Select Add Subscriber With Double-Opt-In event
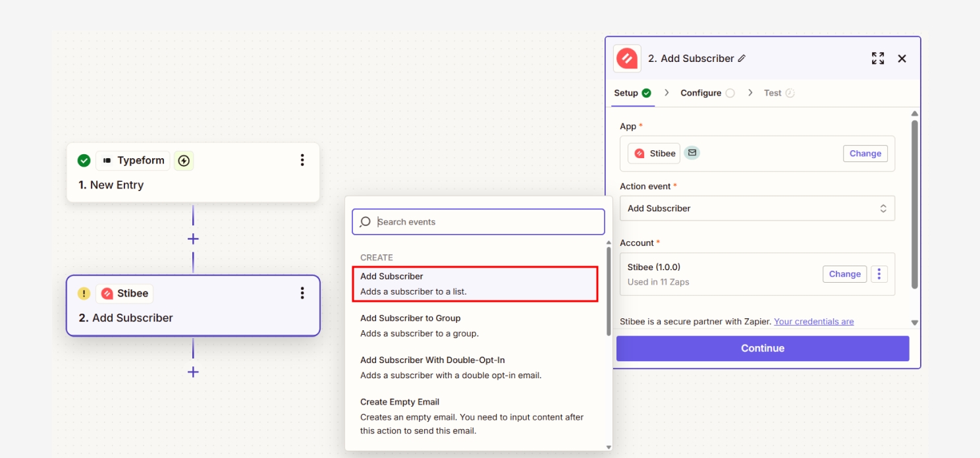 pyautogui.click(x=476, y=368)
